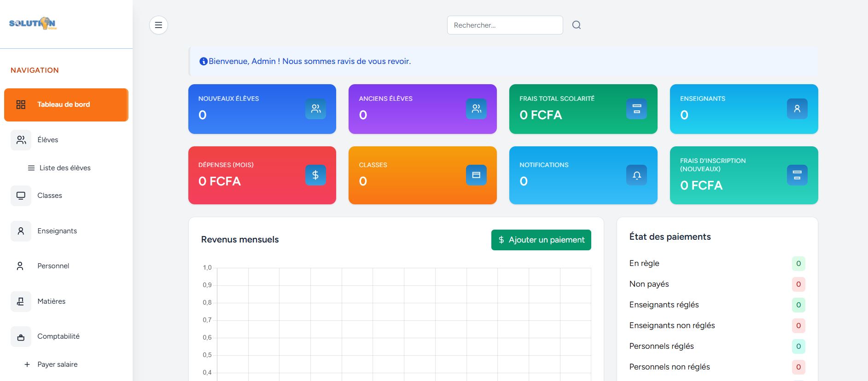
Task: Click the card icon on Classes tile
Action: pyautogui.click(x=476, y=175)
